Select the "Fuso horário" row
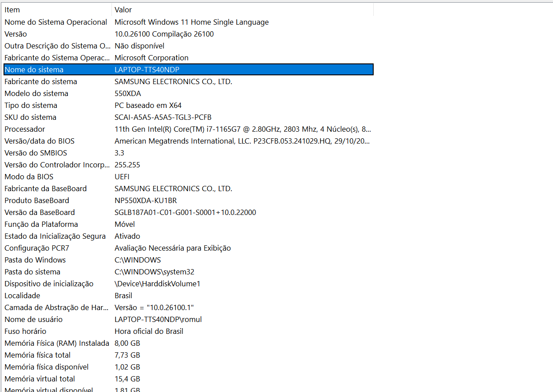 (x=189, y=331)
